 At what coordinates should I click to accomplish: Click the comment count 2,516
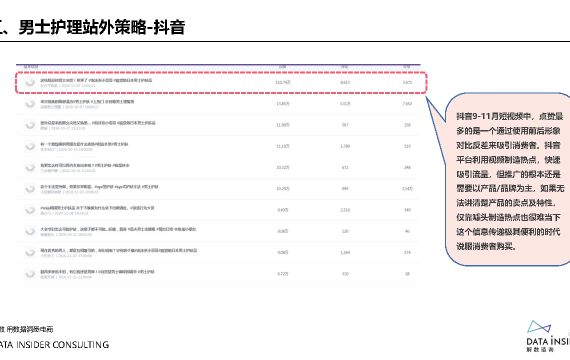(x=345, y=210)
